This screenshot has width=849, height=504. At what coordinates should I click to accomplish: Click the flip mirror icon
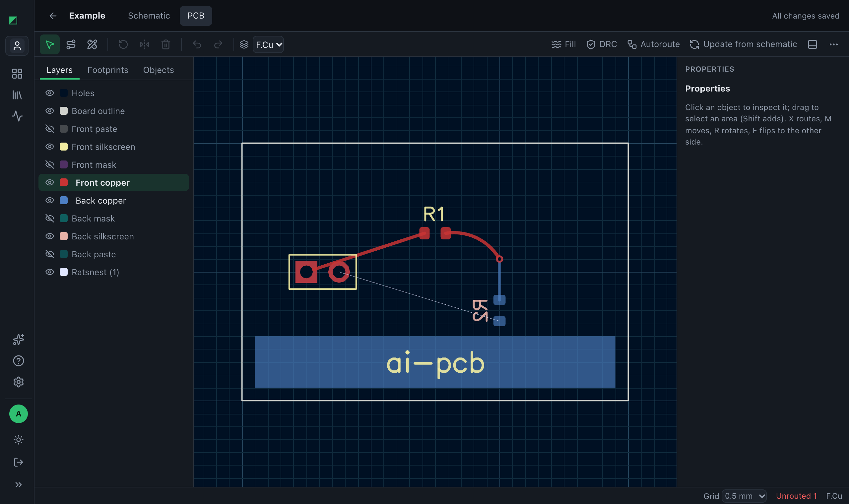[x=144, y=44]
